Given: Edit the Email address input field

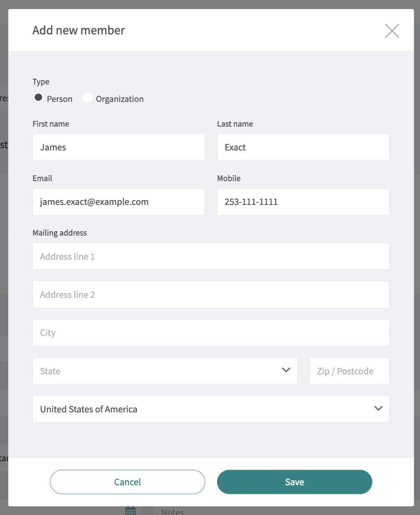Looking at the screenshot, I should pos(119,202).
